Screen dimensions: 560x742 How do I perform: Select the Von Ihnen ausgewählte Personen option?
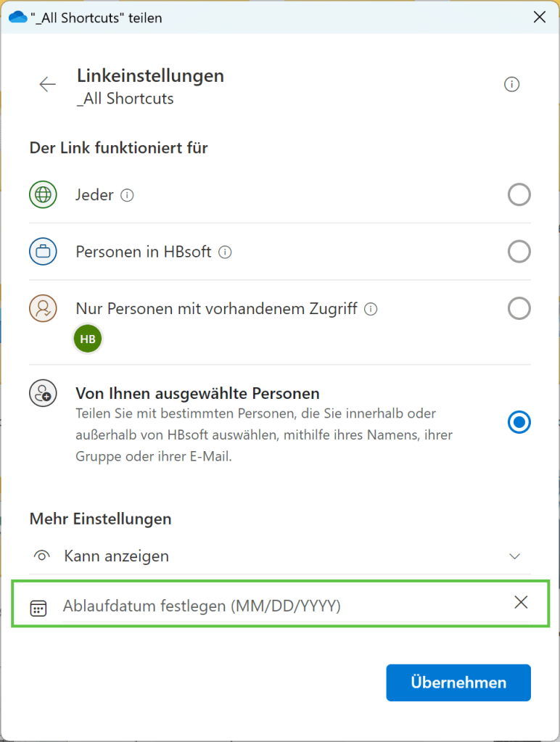(519, 422)
